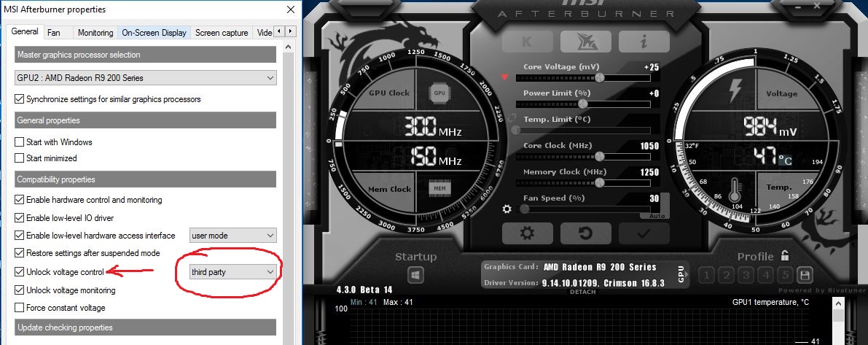This screenshot has height=345, width=868.
Task: Click the Power Limit slider handle
Action: coord(582,104)
